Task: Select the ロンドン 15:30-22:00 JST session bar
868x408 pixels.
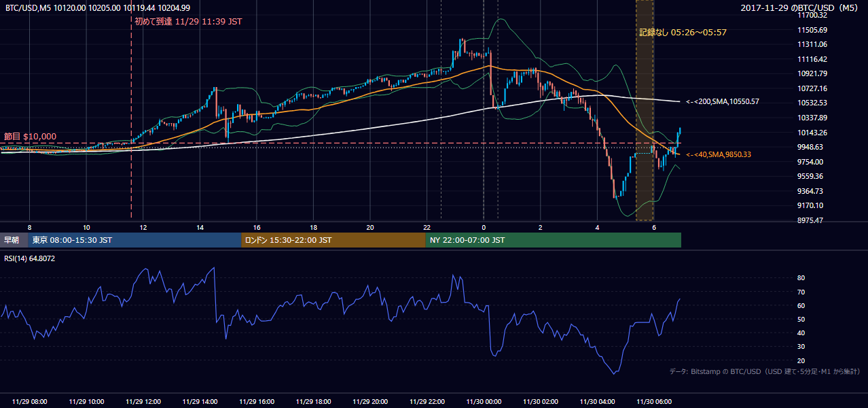Action: point(333,240)
